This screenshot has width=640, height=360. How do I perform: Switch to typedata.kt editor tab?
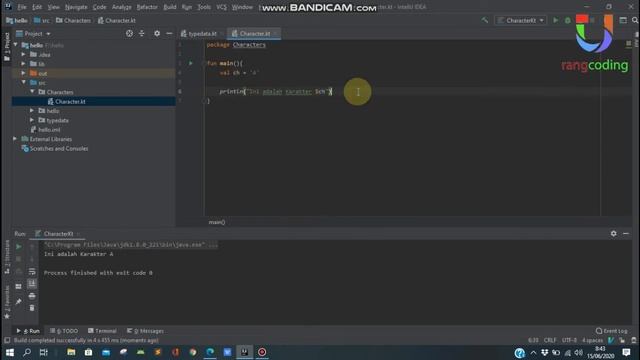[202, 33]
